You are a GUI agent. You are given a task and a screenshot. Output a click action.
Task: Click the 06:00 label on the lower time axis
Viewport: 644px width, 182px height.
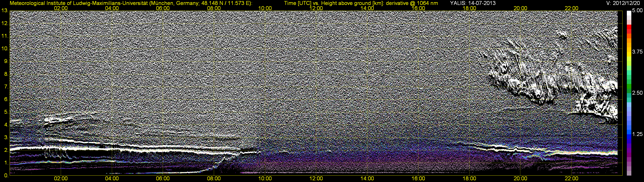click(163, 179)
